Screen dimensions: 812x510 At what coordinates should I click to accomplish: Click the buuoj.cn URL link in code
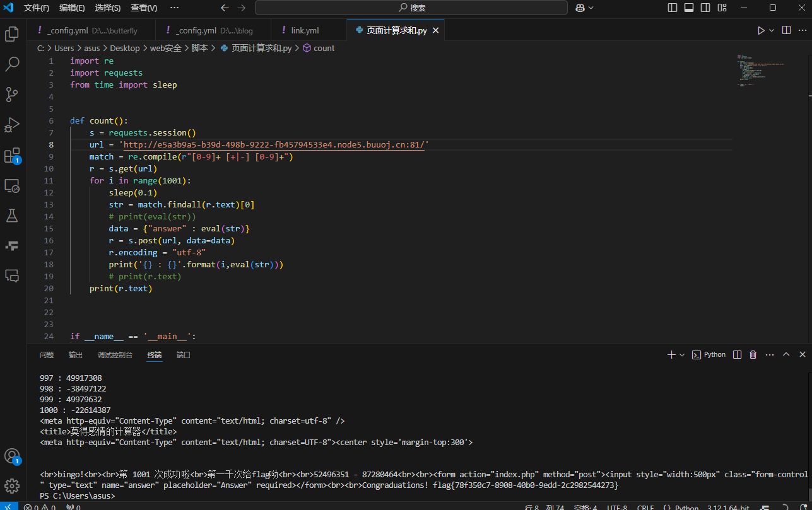pyautogui.click(x=275, y=145)
